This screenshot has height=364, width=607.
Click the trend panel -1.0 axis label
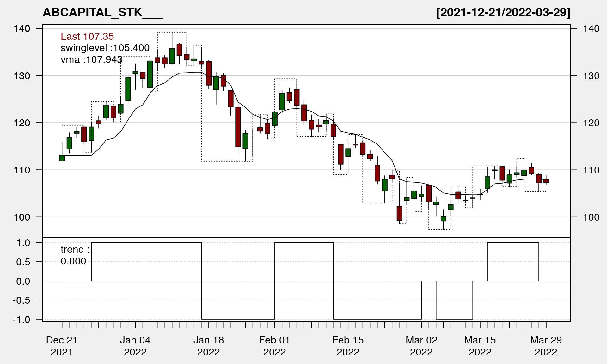(x=22, y=319)
